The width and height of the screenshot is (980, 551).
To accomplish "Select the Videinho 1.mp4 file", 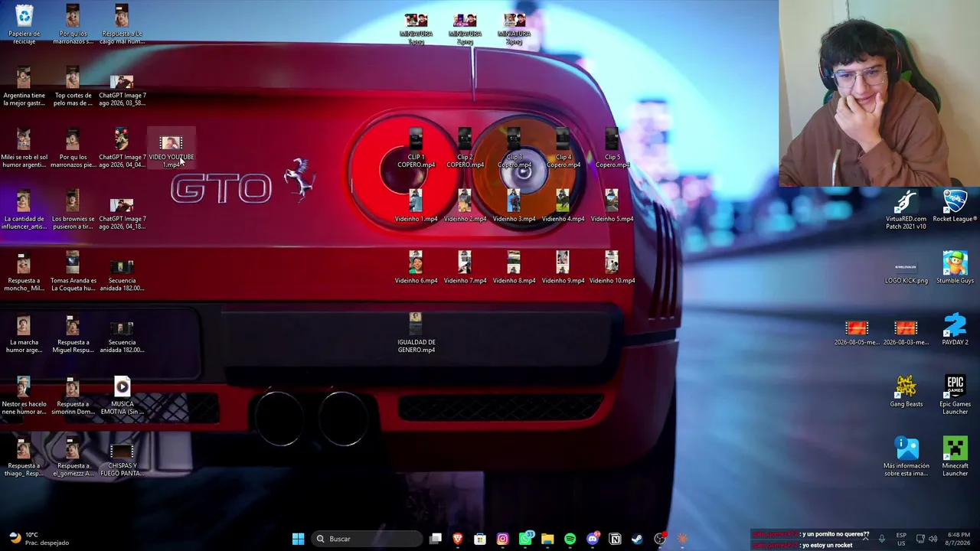I will pos(416,207).
